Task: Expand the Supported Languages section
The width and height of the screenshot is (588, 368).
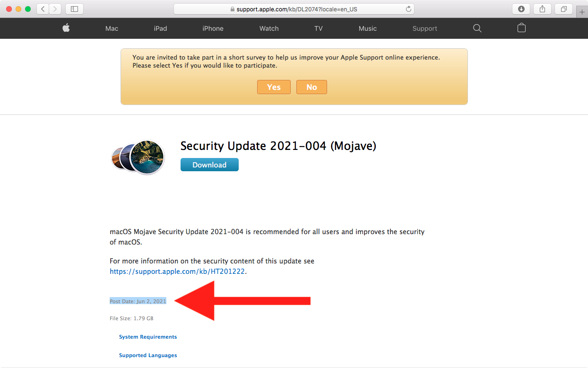Action: 148,355
